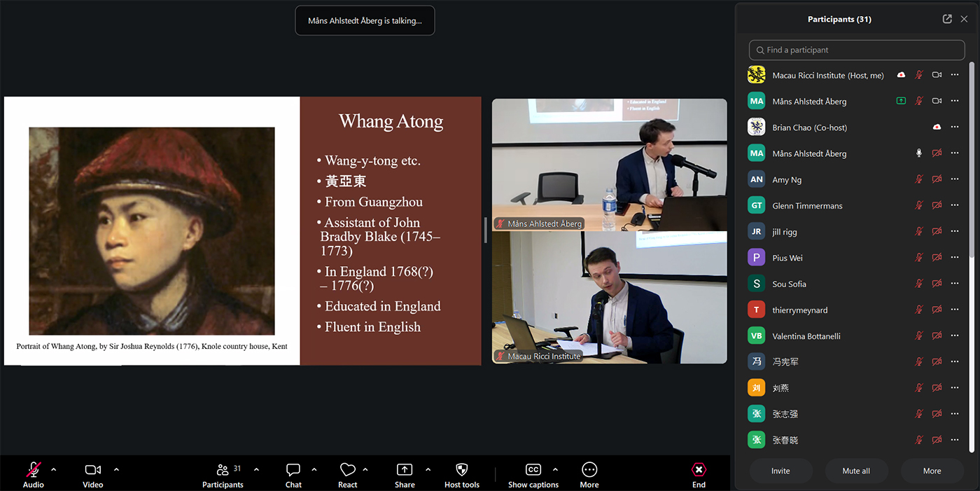Image resolution: width=980 pixels, height=491 pixels.
Task: Click 张春晓's muted microphone icon
Action: pyautogui.click(x=919, y=440)
